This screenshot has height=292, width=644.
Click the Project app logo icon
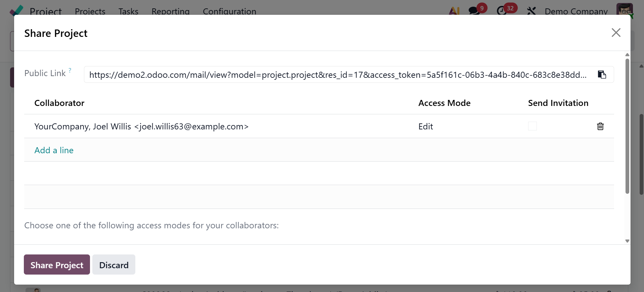pyautogui.click(x=16, y=11)
